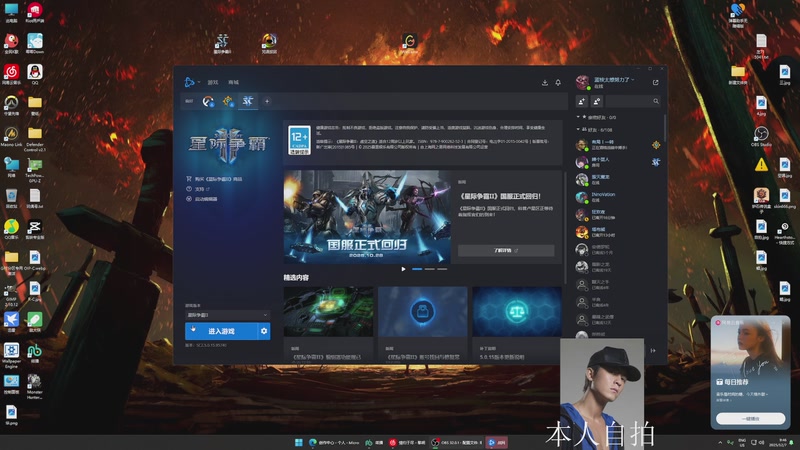Open the notifications bell icon
Image resolution: width=800 pixels, height=450 pixels.
(558, 83)
